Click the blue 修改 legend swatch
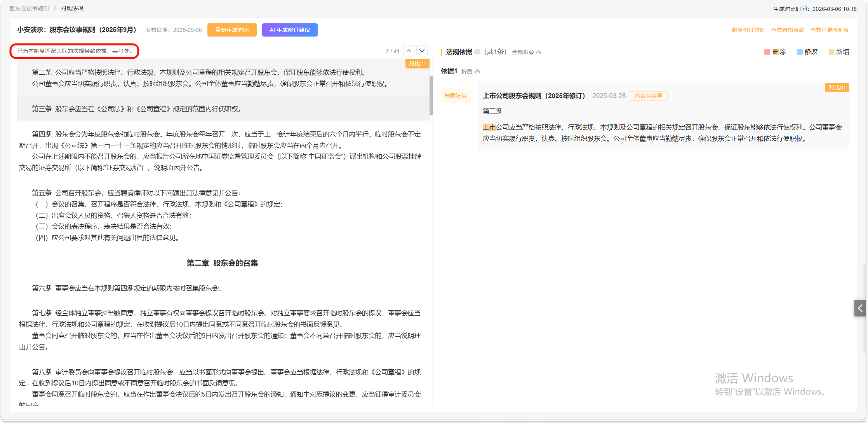This screenshot has height=423, width=868. (800, 52)
